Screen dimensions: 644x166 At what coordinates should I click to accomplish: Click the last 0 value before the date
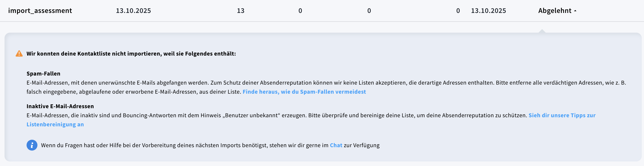point(458,10)
